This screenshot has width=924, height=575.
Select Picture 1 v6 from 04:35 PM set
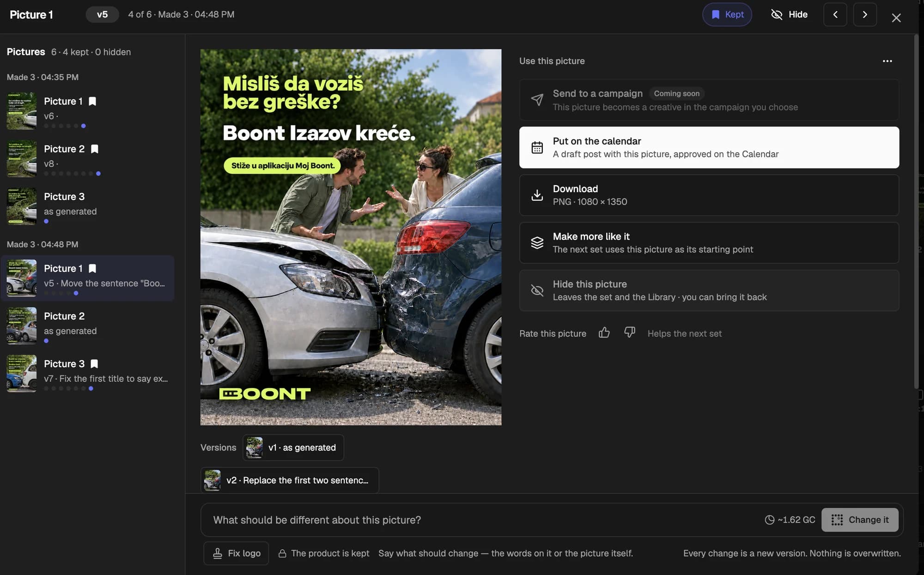coord(88,111)
